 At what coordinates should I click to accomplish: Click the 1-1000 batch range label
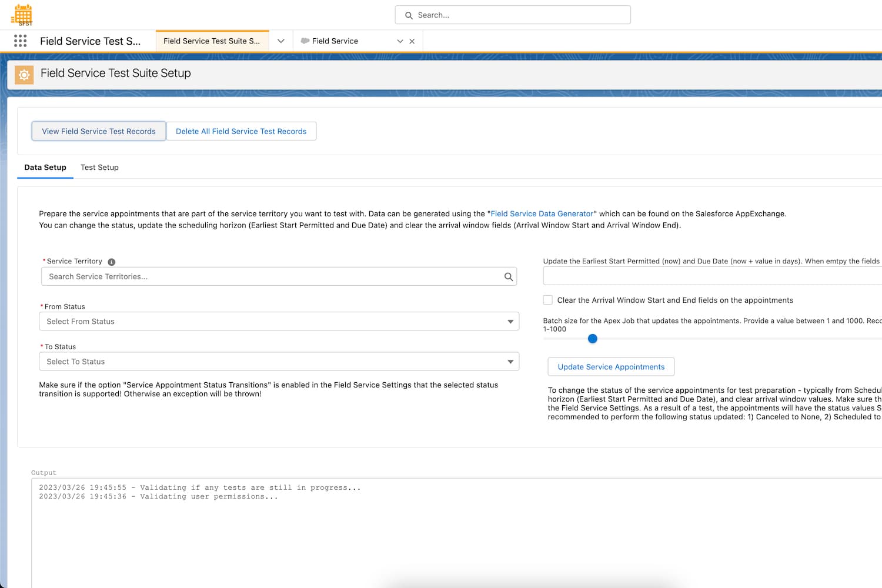(554, 329)
